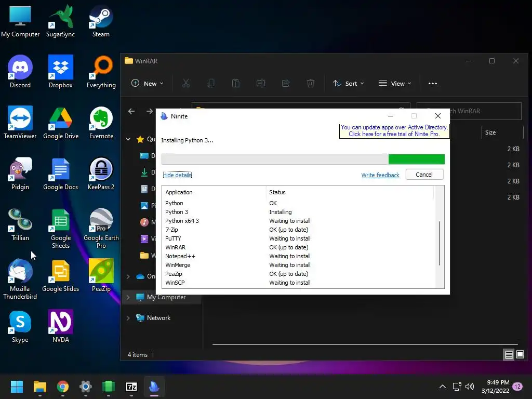Open Mozilla Thunderbird from the desktop
The image size is (532, 399).
tap(20, 280)
